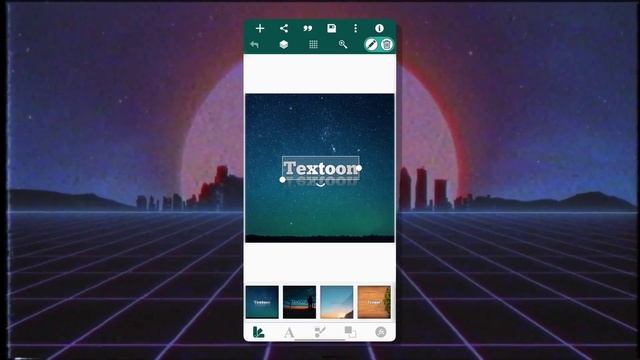
Task: Tap the pencil edit button
Action: click(371, 44)
